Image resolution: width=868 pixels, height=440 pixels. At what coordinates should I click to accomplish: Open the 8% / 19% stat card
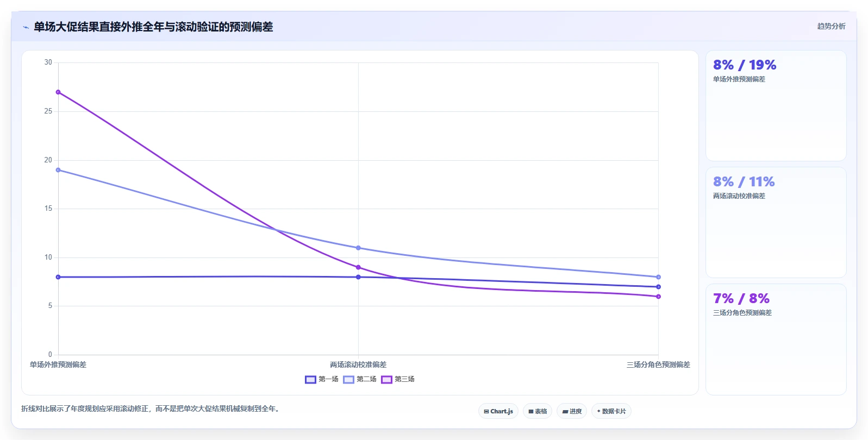[776, 106]
